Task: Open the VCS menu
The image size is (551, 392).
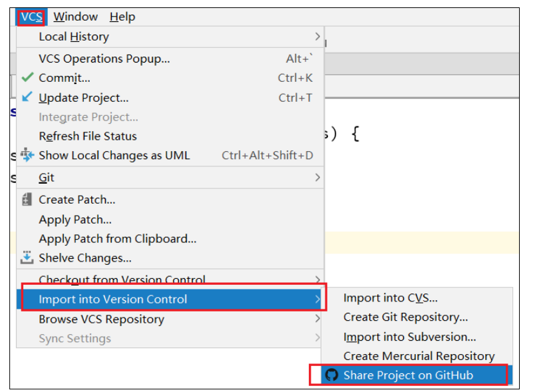Action: [x=31, y=17]
